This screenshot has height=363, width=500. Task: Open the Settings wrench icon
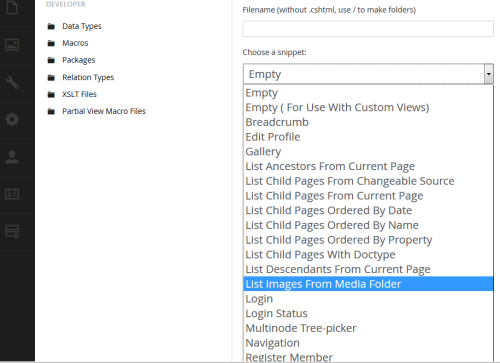point(12,82)
